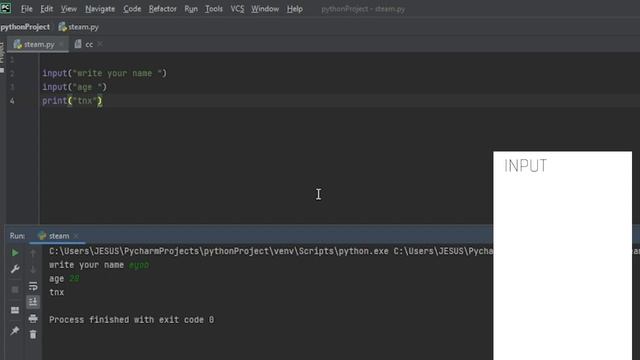Rerun steam with the green play icon
640x360 pixels.
coord(15,253)
